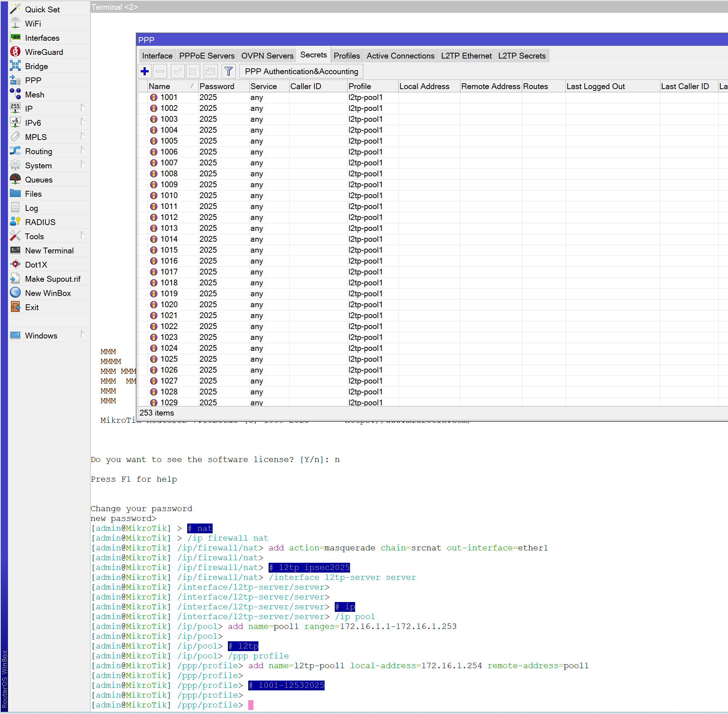Viewport: 728px width, 714px height.
Task: Select secret row 1001
Action: coord(433,97)
